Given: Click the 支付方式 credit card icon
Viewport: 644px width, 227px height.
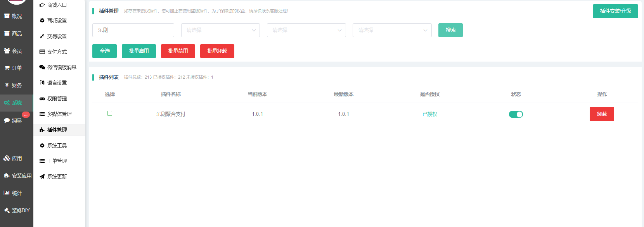Looking at the screenshot, I should click(42, 52).
